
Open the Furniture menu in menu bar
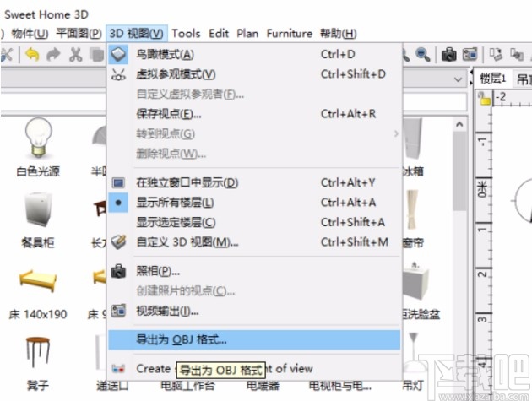click(290, 34)
